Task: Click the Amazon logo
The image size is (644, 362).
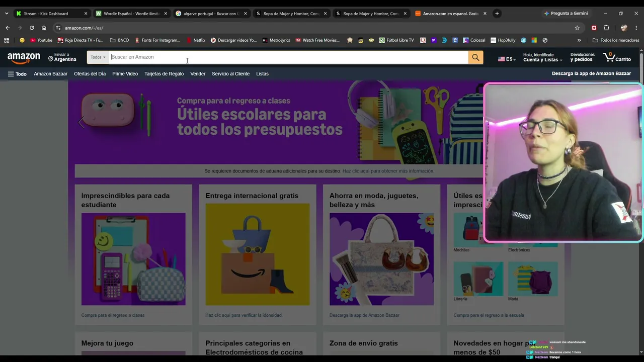Action: pos(24,58)
